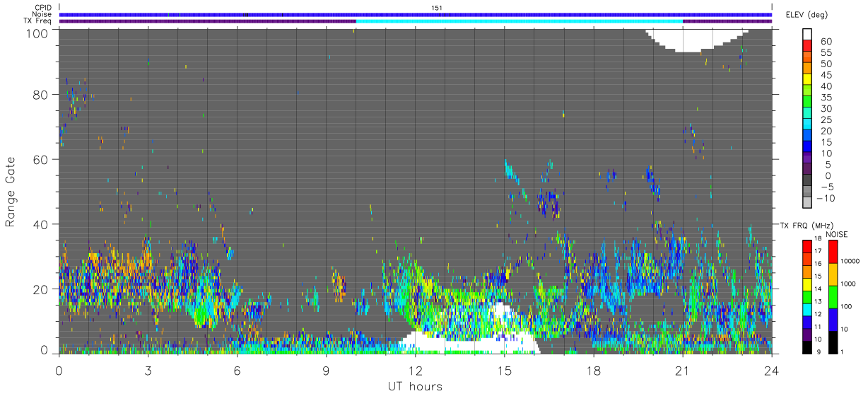This screenshot has width=868, height=401.
Task: Click the cyan section of the TX Freq bar
Action: pos(520,21)
